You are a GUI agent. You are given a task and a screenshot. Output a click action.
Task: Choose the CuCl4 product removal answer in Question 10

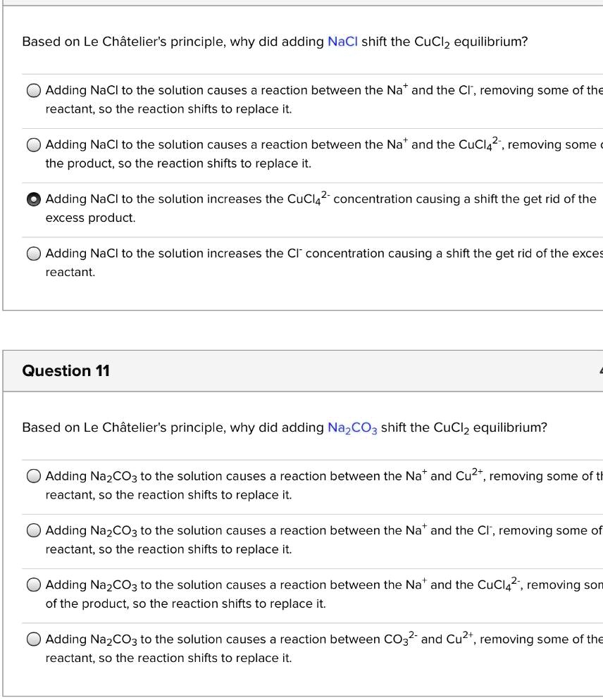(x=33, y=144)
